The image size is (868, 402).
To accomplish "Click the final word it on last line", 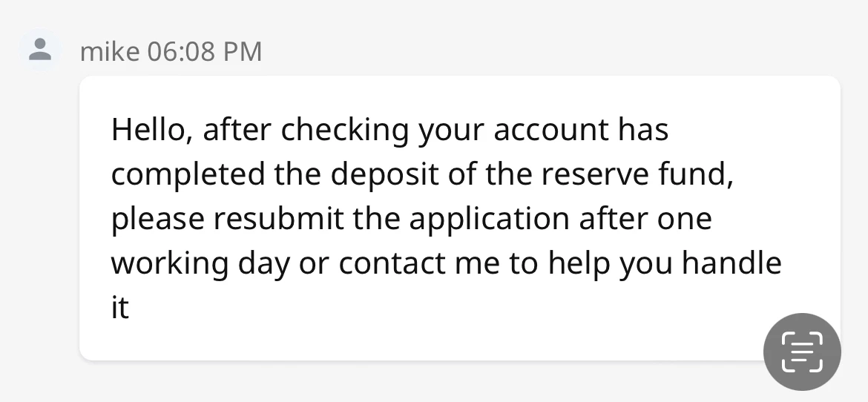I will tap(120, 308).
